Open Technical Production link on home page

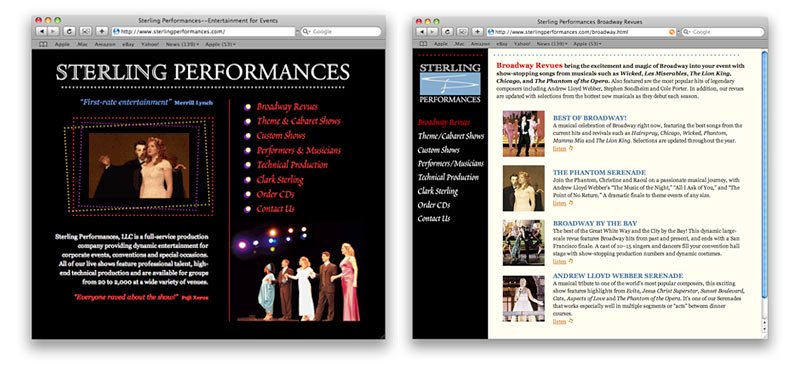click(292, 165)
